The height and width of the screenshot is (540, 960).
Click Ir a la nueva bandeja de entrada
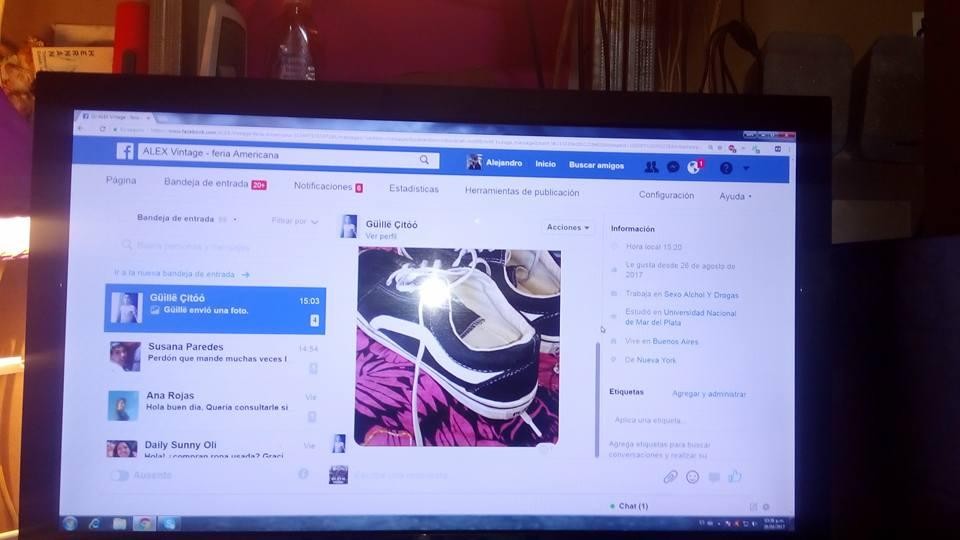(180, 273)
